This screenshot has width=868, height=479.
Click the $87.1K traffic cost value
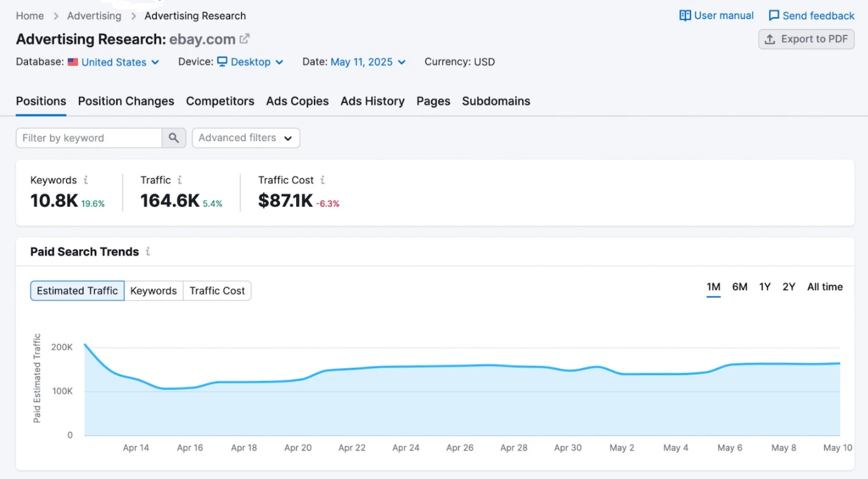point(286,201)
